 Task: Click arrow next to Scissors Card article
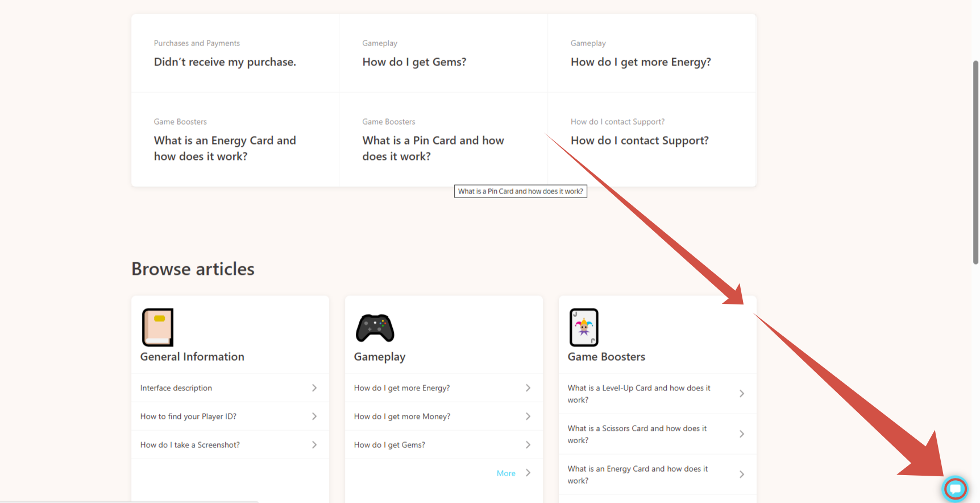click(x=742, y=434)
